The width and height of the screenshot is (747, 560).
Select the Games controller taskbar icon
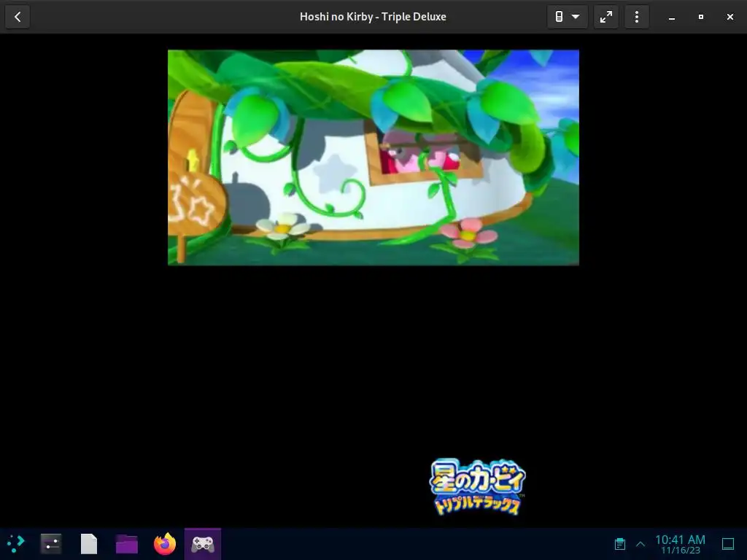(x=203, y=544)
